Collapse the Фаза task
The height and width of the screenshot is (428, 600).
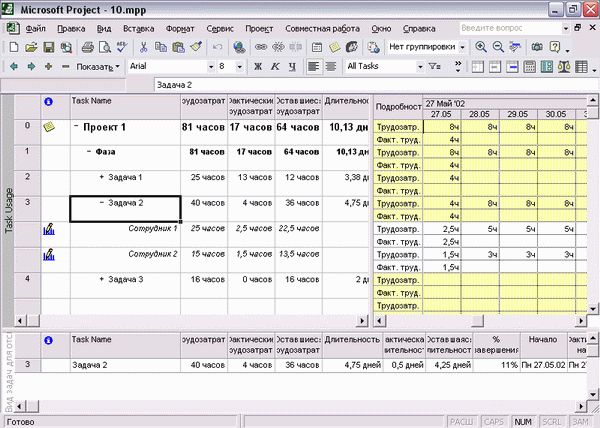[x=89, y=151]
